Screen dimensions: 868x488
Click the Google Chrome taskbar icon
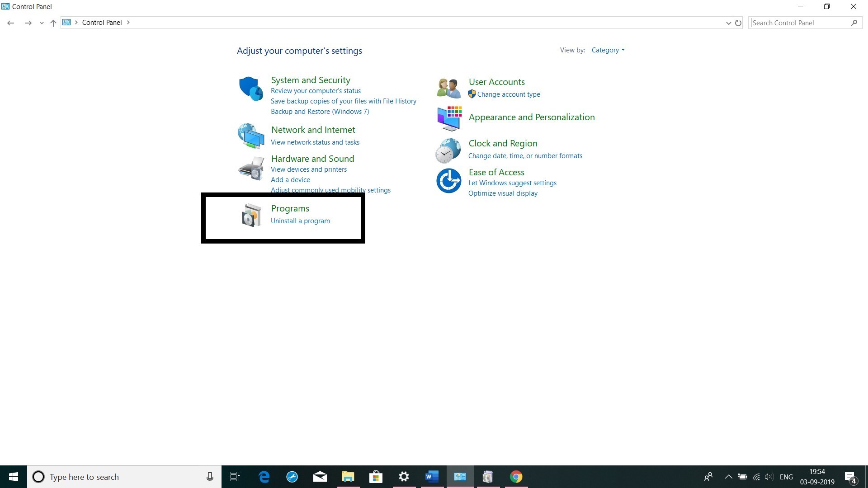tap(516, 477)
